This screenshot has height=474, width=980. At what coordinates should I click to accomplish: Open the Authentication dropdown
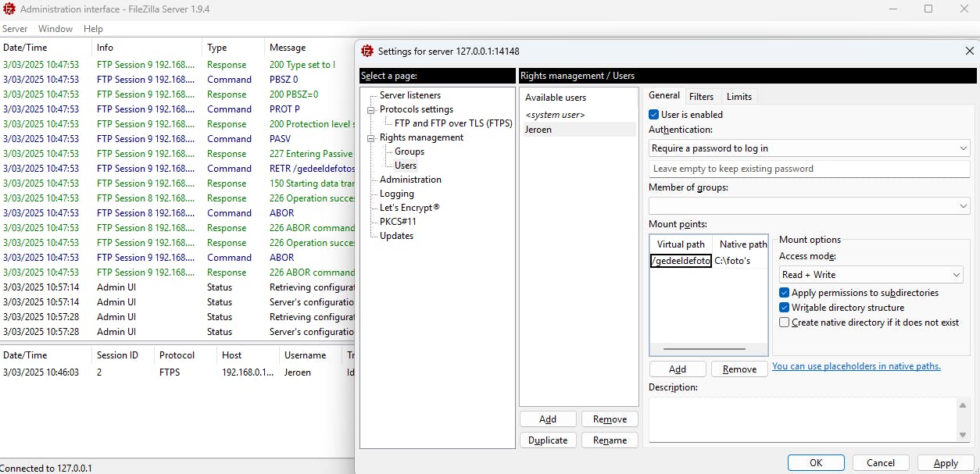click(x=810, y=148)
